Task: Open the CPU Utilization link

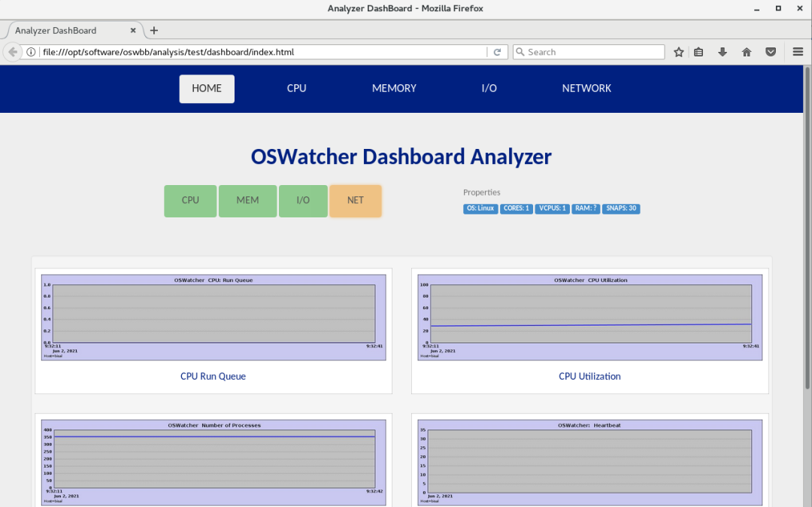Action: click(x=589, y=377)
